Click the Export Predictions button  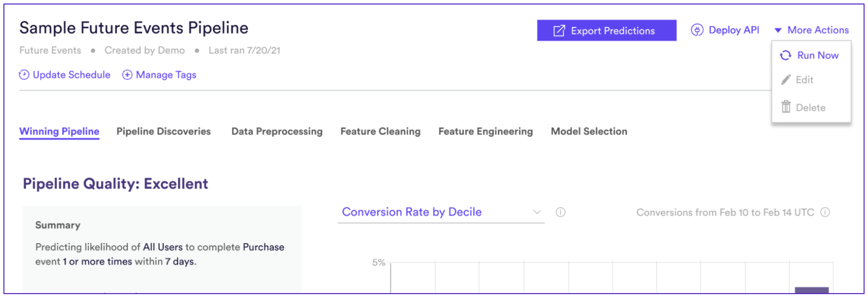pos(606,30)
